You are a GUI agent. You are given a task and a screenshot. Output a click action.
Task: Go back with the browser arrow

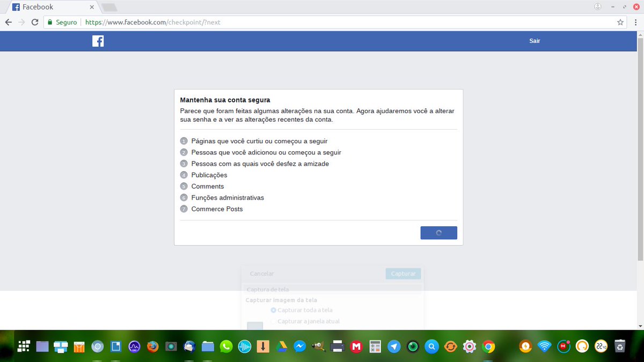coord(9,22)
